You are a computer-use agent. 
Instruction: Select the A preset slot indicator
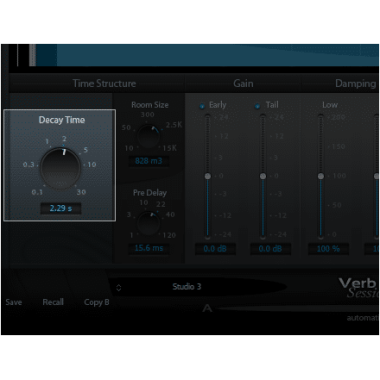(207, 308)
